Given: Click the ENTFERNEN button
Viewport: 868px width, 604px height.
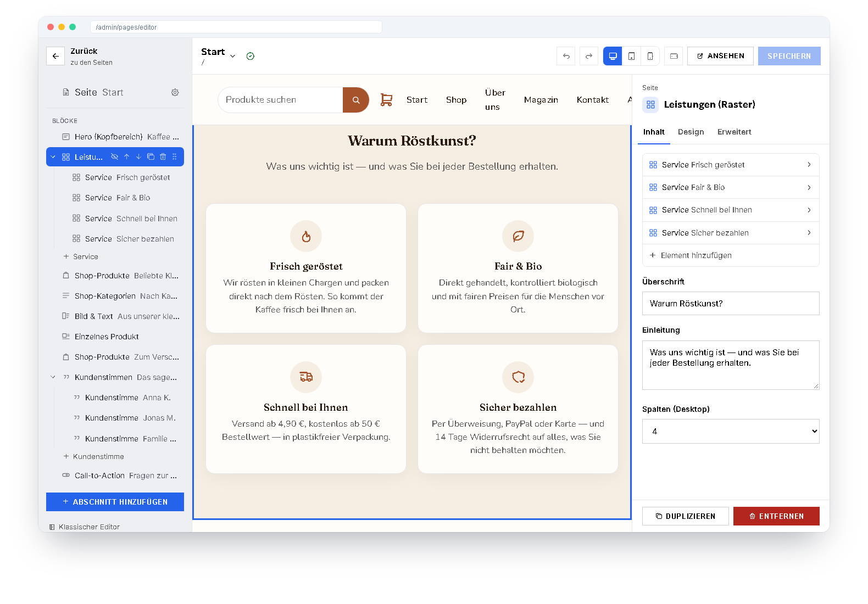Looking at the screenshot, I should click(776, 516).
